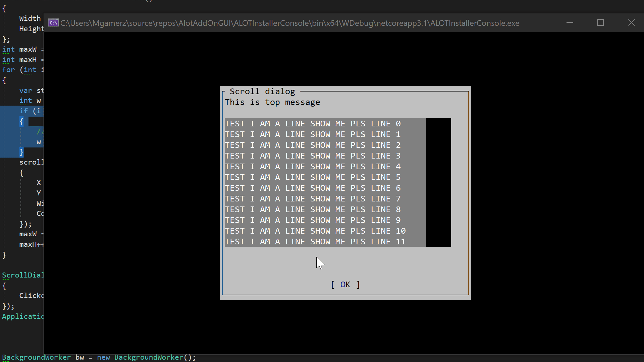Click 'ScrollDial' identifier in code editor

pyautogui.click(x=23, y=275)
